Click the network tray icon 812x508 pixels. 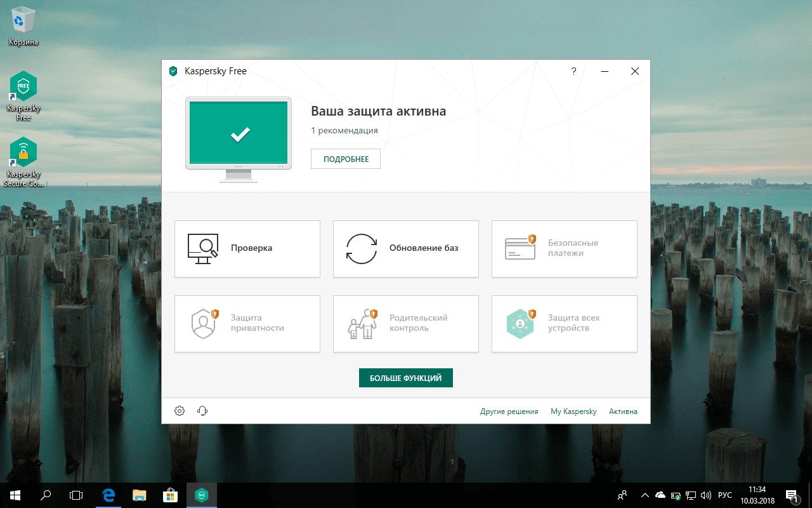click(x=691, y=495)
